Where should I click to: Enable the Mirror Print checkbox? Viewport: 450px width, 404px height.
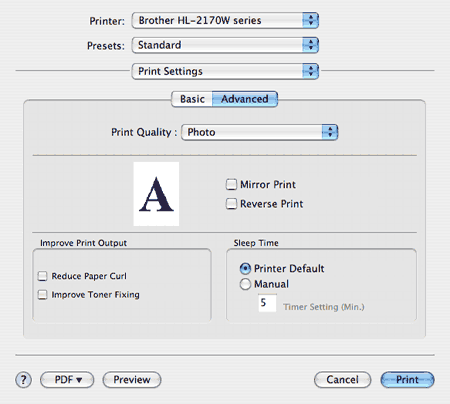[x=231, y=184]
